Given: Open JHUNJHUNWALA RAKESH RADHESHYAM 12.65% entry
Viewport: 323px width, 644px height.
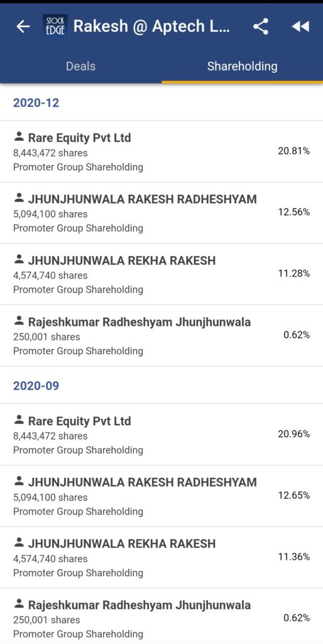Looking at the screenshot, I should (161, 496).
